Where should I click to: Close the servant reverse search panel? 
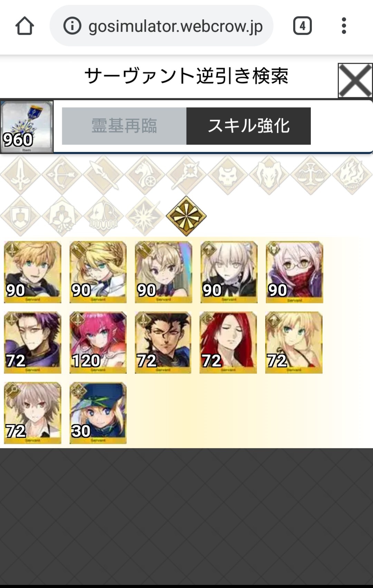coord(355,80)
